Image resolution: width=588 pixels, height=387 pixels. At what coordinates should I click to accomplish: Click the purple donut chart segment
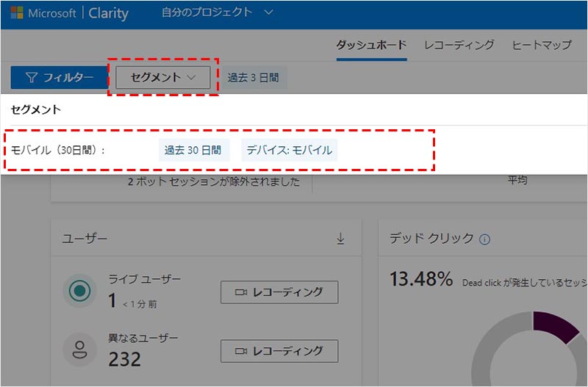[x=554, y=326]
